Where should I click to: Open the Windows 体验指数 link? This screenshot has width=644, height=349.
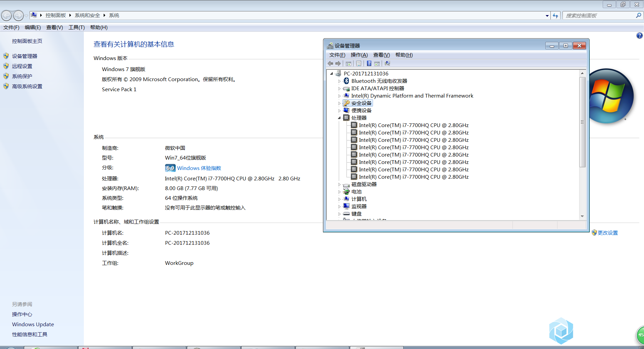pos(199,168)
